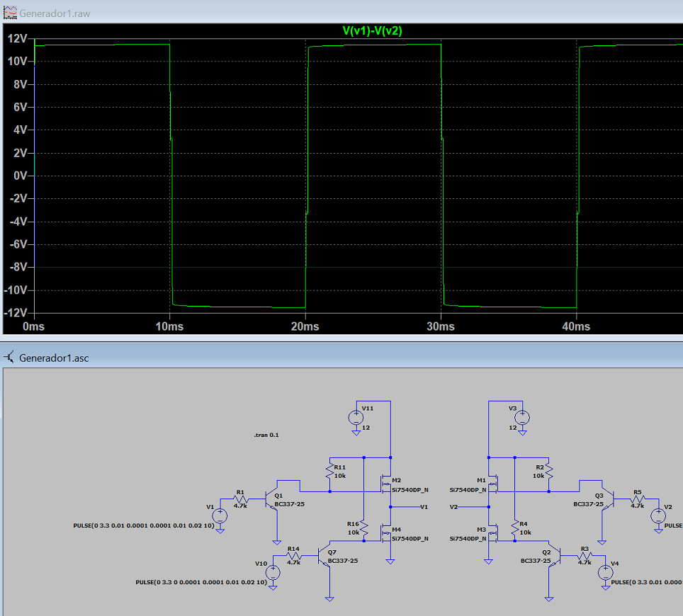Select the V4 pulse source symbol
The height and width of the screenshot is (616, 683).
[x=606, y=572]
